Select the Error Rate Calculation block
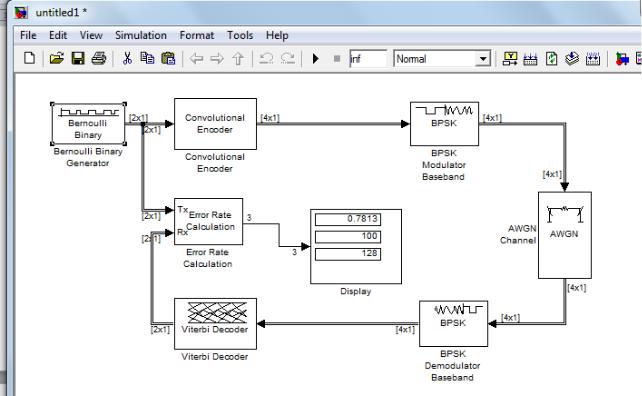Screen dimensions: 642x396 [x=208, y=222]
